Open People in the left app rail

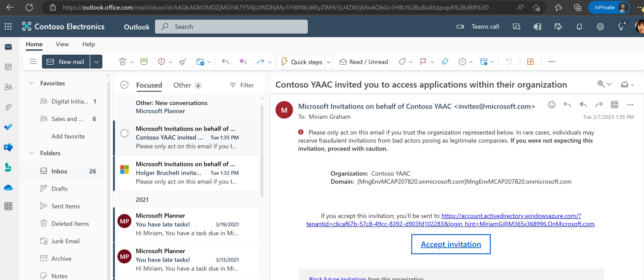8,87
